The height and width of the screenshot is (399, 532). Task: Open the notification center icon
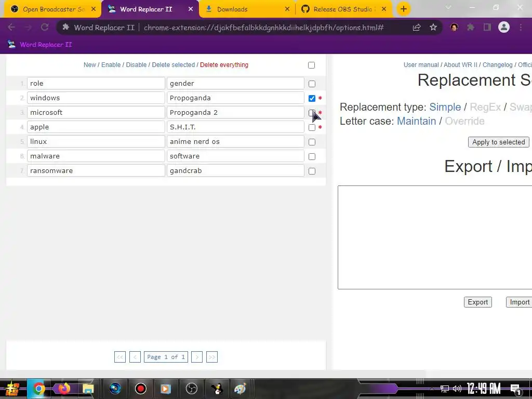click(x=515, y=389)
